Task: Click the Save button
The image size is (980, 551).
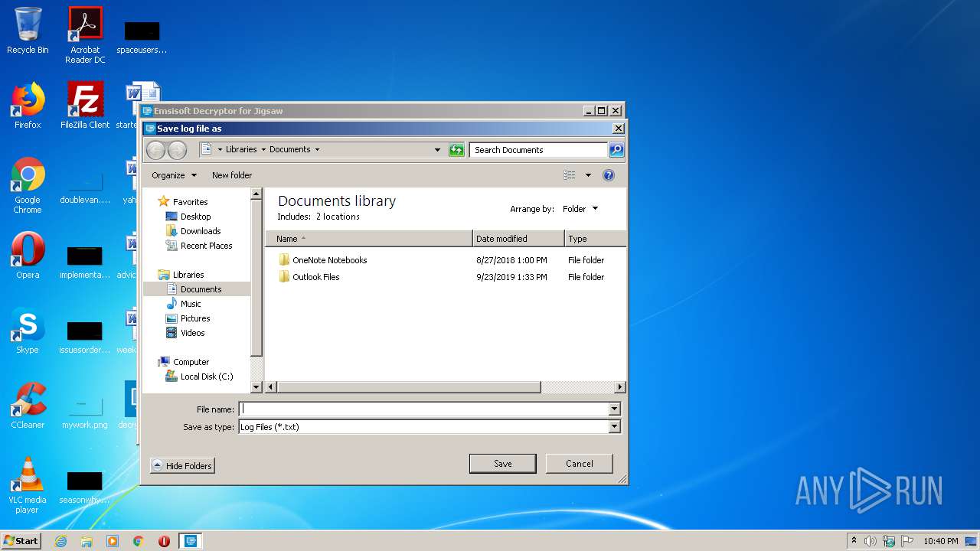Action: coord(502,464)
